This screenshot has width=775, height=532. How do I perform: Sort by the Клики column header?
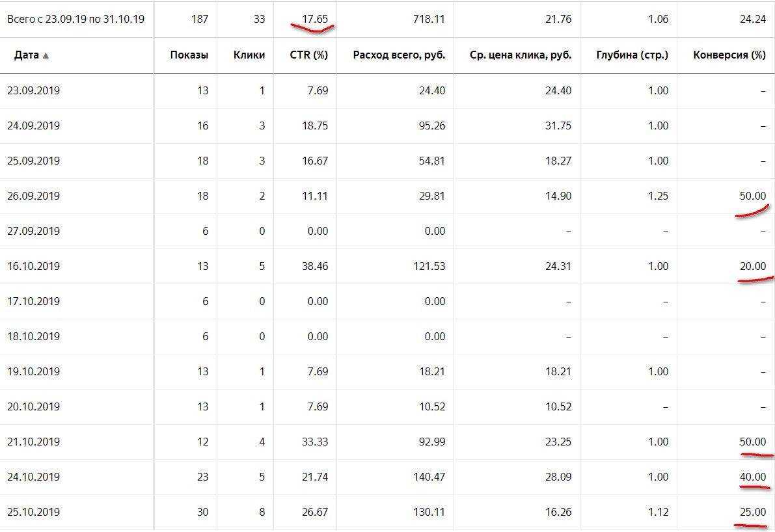[249, 55]
